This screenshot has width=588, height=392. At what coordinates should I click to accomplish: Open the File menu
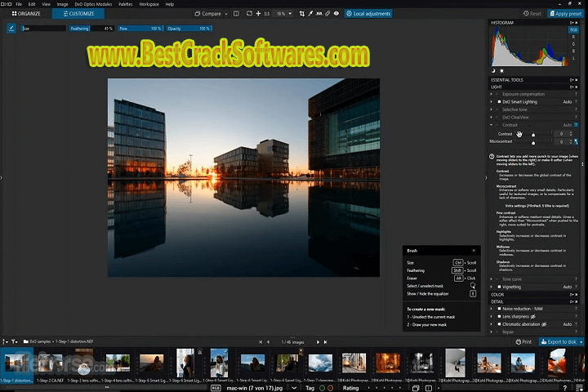pyautogui.click(x=19, y=4)
